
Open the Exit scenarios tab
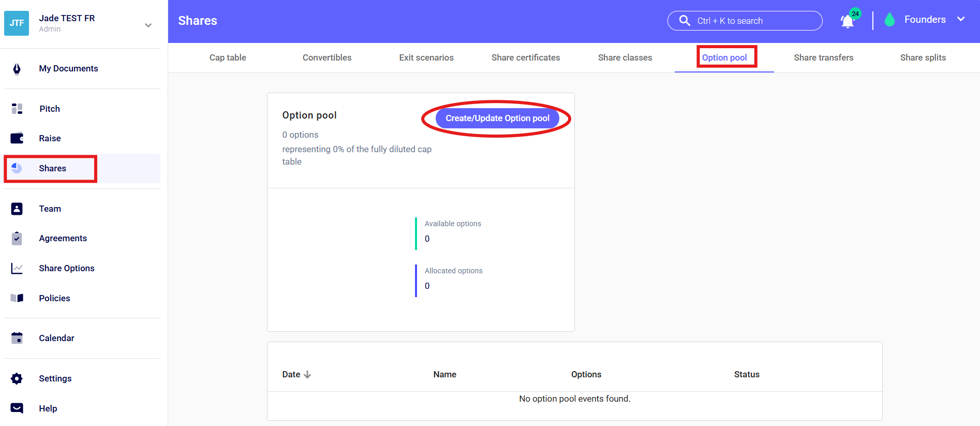426,57
